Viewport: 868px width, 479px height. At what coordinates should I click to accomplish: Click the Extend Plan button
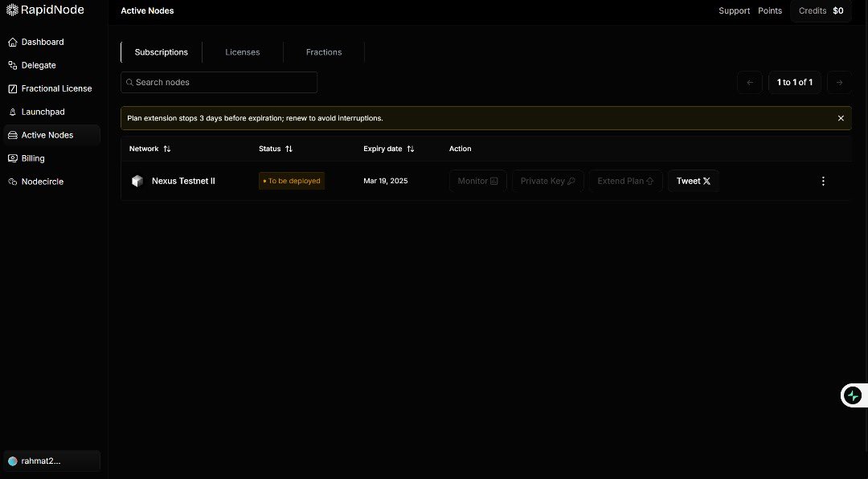pyautogui.click(x=625, y=181)
